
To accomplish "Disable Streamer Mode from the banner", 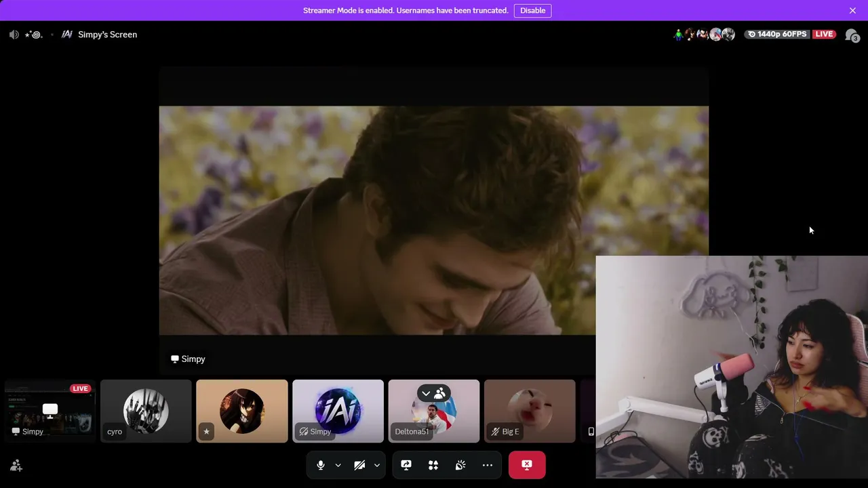I will [532, 10].
